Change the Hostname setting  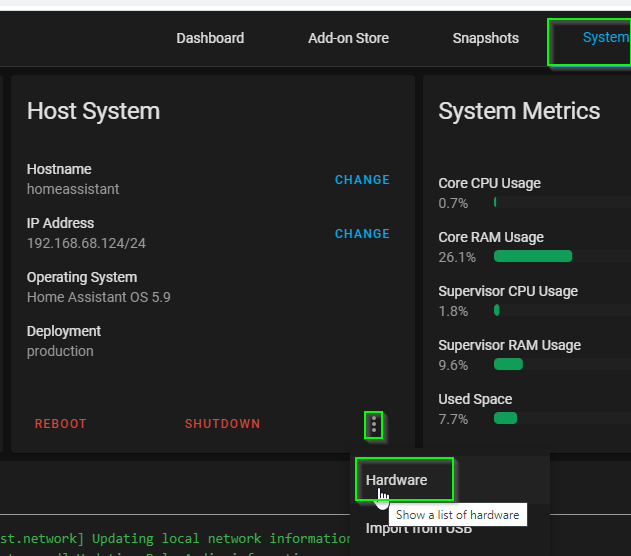point(362,180)
